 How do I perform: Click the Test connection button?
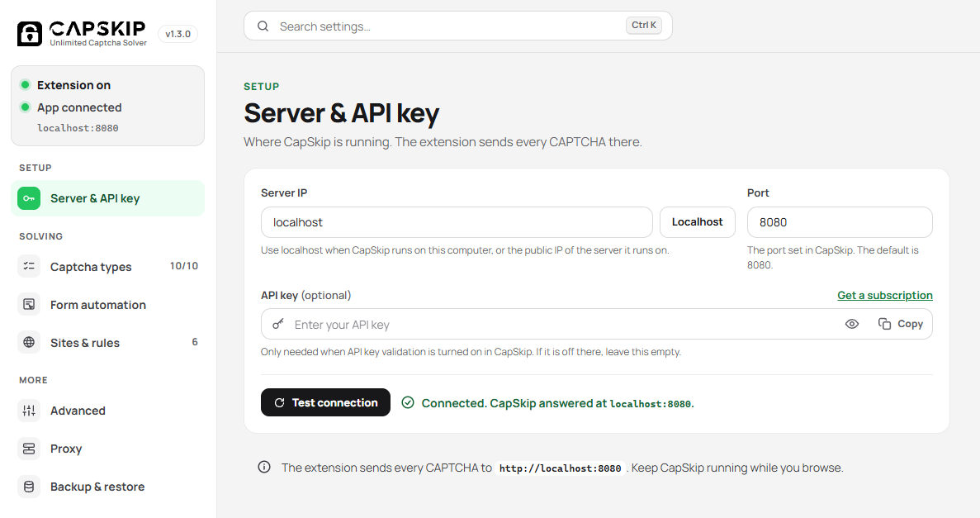325,402
